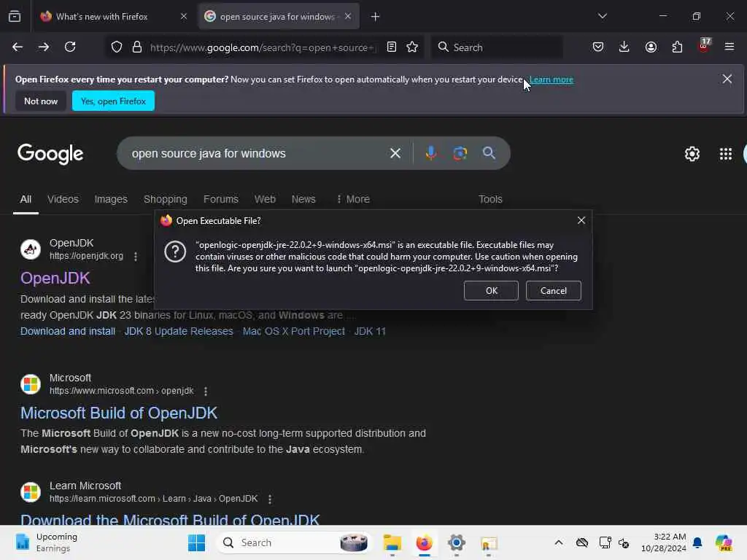Show hidden system tray icons

click(x=558, y=542)
